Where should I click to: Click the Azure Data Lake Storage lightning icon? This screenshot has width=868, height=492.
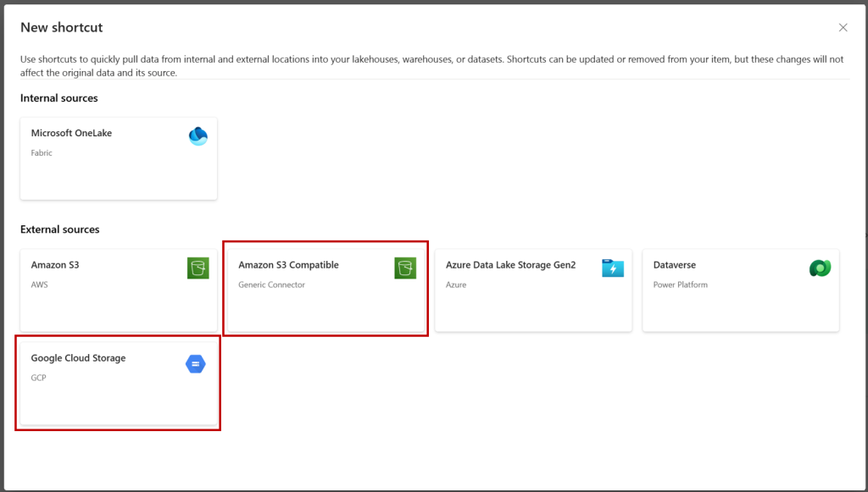[x=613, y=268]
